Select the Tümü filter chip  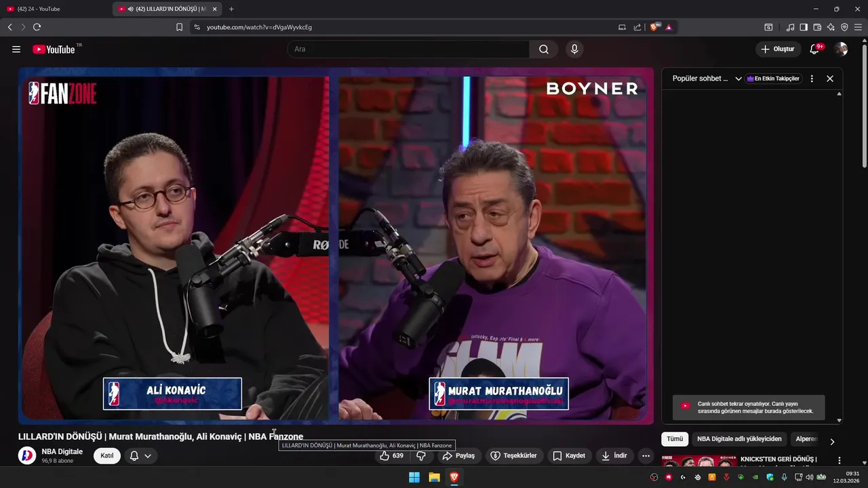[675, 439]
